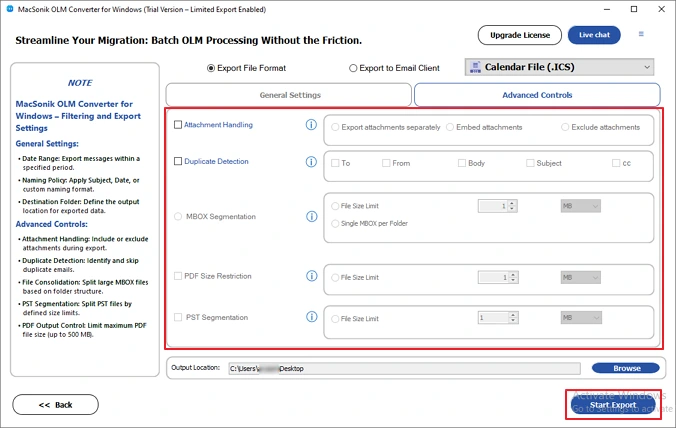The image size is (676, 428).
Task: Click size stepper arrows in MBOX Segmentation row
Action: pyautogui.click(x=512, y=206)
